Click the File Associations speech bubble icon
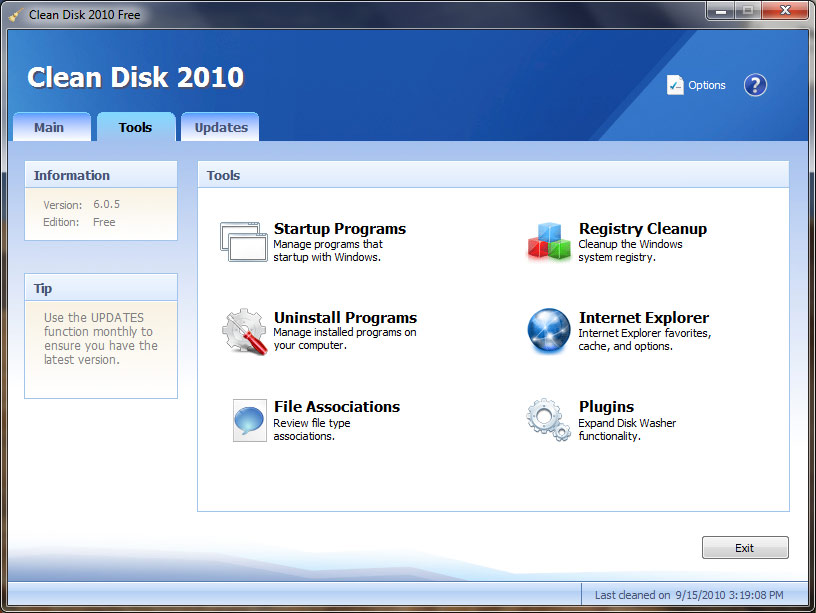This screenshot has width=816, height=613. [250, 420]
